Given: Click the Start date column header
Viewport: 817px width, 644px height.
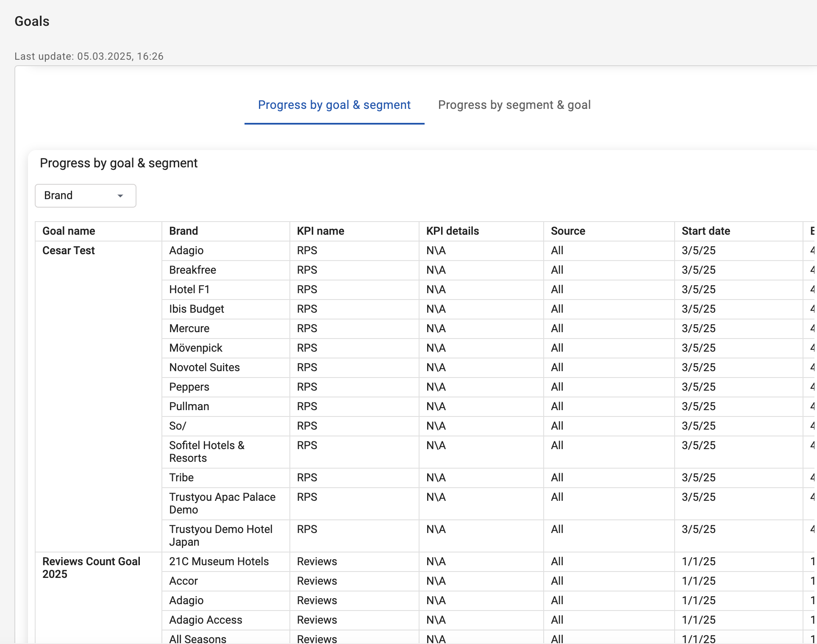Looking at the screenshot, I should click(706, 231).
